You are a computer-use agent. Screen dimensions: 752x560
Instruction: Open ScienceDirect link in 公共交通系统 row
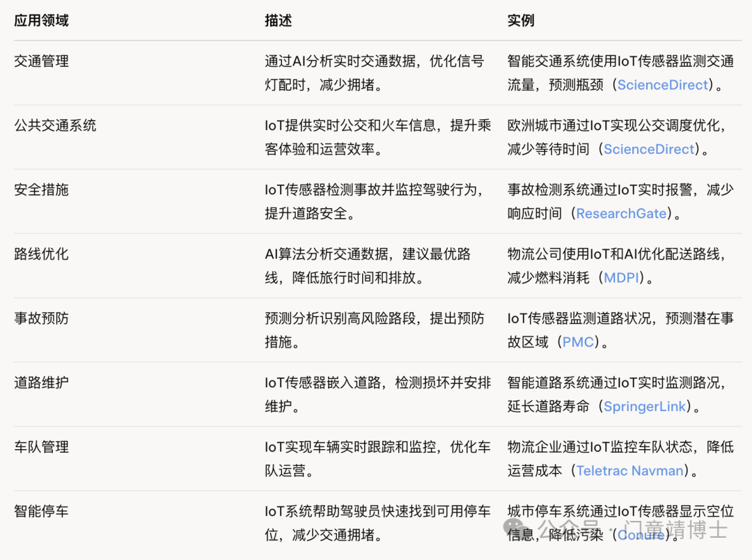[648, 149]
